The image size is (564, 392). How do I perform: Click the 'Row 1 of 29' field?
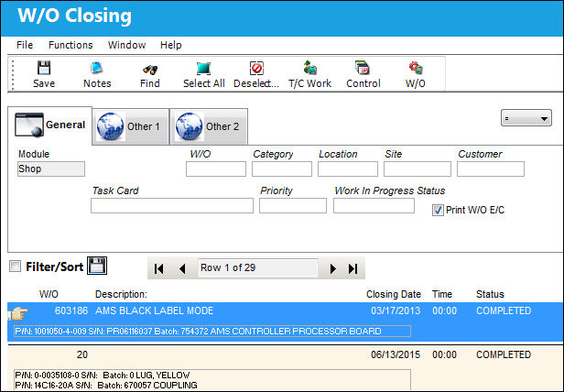click(257, 267)
